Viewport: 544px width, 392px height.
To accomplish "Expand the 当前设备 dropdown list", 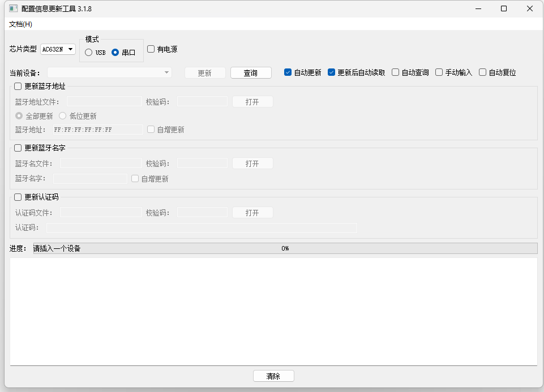I will point(110,72).
